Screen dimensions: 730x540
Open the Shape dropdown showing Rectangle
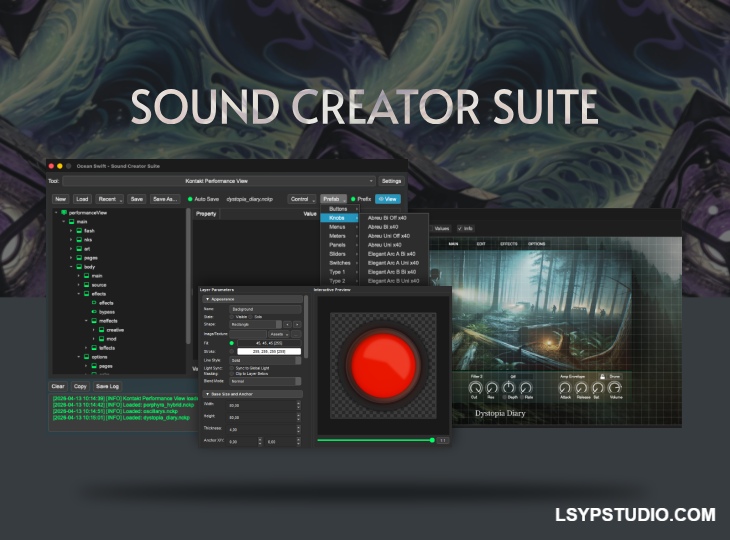click(256, 324)
